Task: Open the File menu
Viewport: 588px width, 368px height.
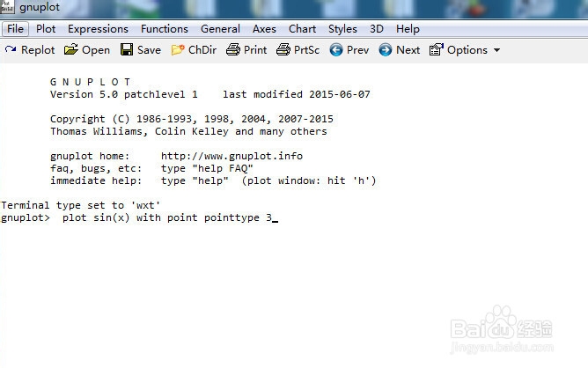Action: pyautogui.click(x=16, y=28)
